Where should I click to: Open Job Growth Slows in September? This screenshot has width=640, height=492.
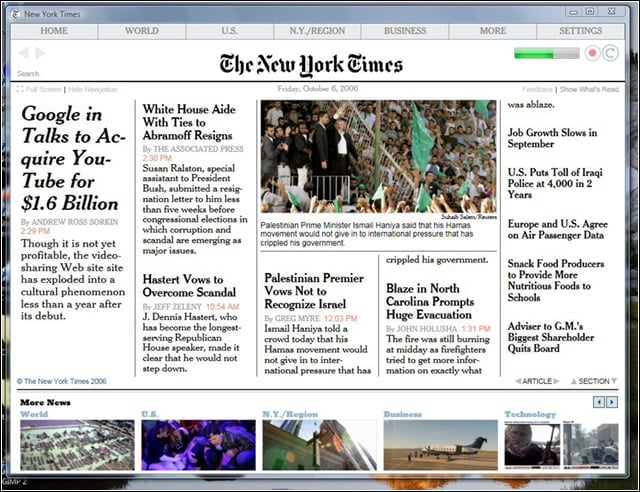click(x=552, y=138)
